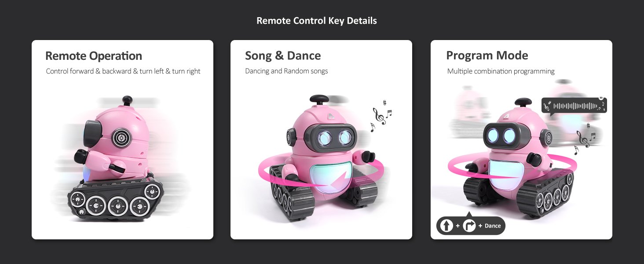Screen dimensions: 644x264
Task: Click the Remote Operation heading
Action: click(94, 56)
